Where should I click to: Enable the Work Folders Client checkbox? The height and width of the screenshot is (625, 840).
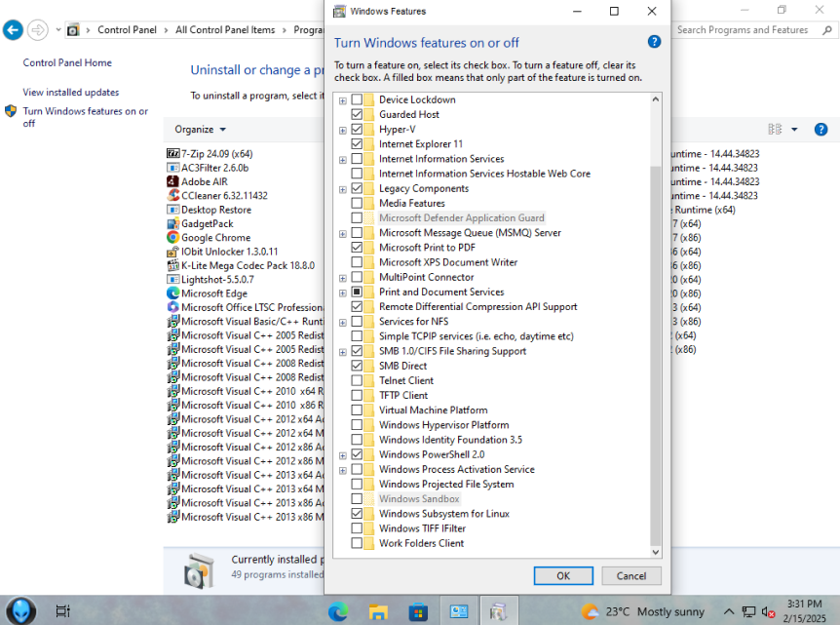point(357,543)
